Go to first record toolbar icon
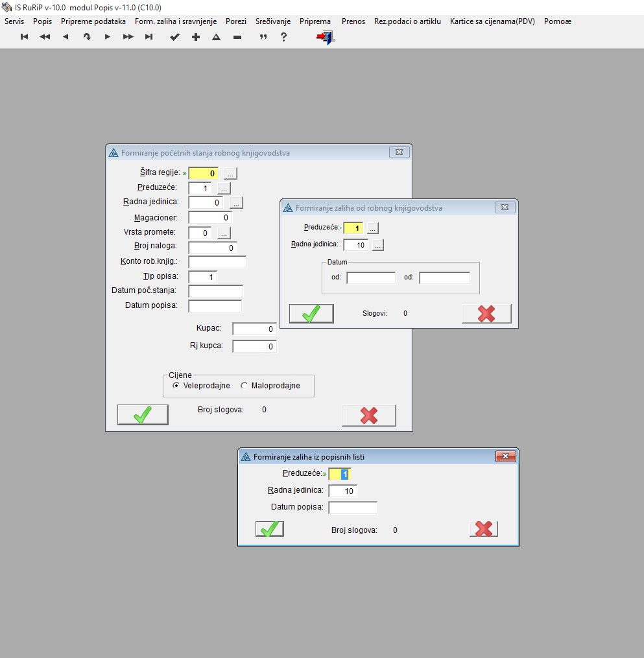The image size is (644, 658). tap(25, 38)
